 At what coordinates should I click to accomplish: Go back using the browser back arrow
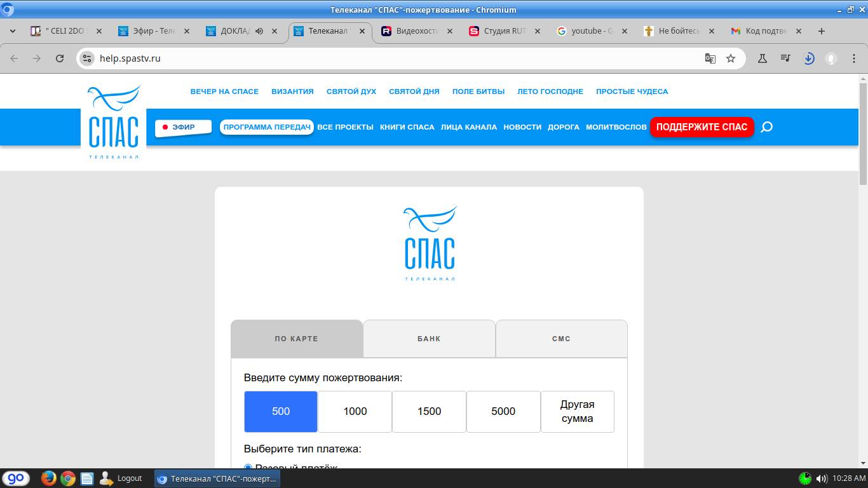tap(14, 58)
